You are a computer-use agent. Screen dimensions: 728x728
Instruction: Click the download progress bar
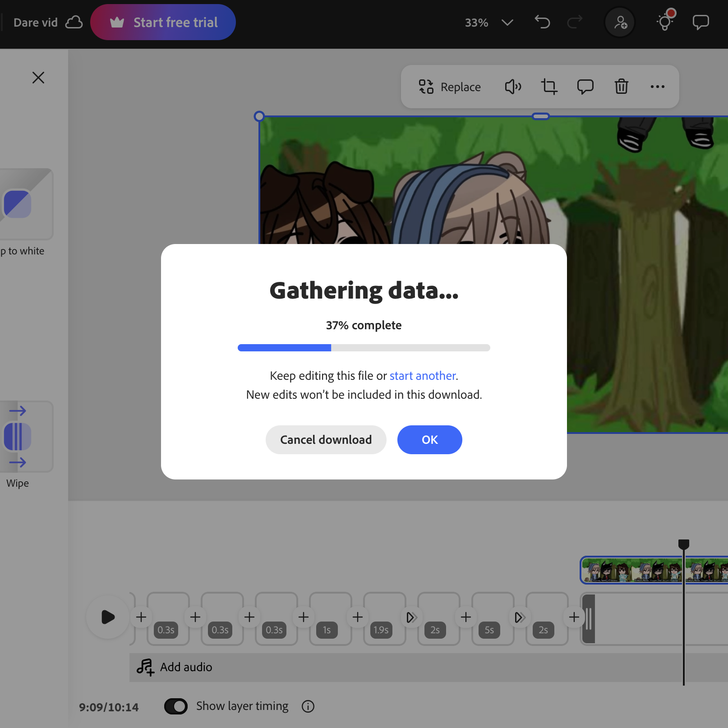pyautogui.click(x=364, y=348)
